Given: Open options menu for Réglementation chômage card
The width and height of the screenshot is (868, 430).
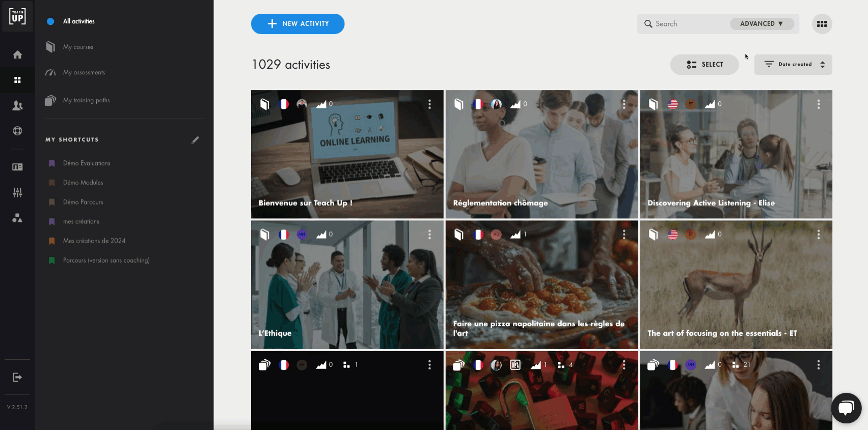Looking at the screenshot, I should pos(624,104).
